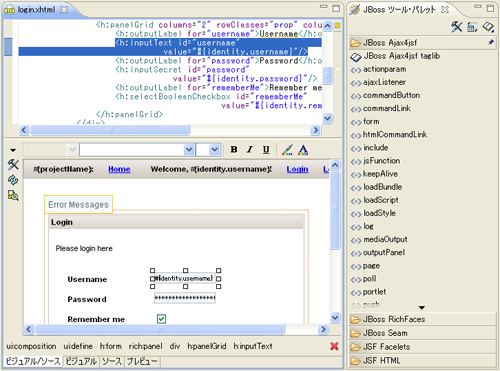The image size is (500, 371).
Task: Click source editor vertical scroll up arrow
Action: point(328,25)
